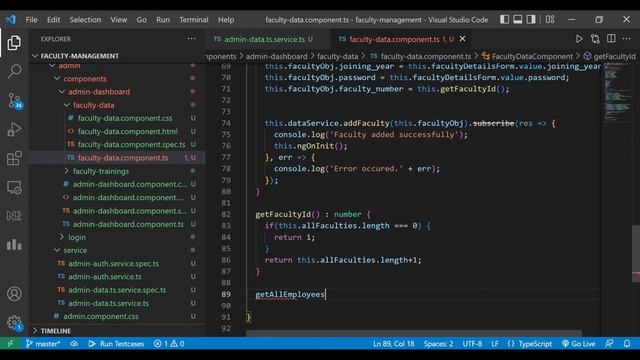Screen dimensions: 640x360
Task: Click the sync/publish icon next to master
Action: pyautogui.click(x=74, y=344)
